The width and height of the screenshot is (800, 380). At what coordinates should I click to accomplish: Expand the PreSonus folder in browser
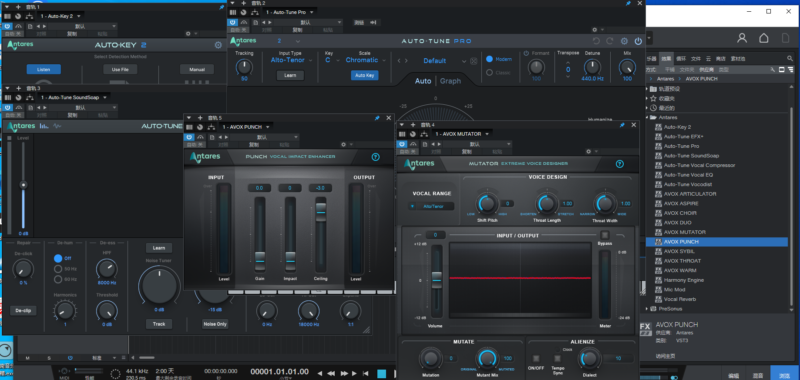[x=648, y=309]
